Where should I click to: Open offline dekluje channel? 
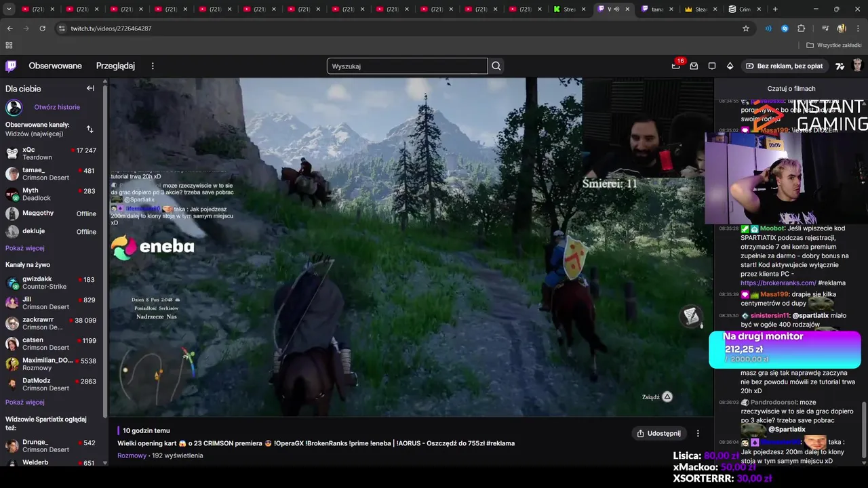pos(51,231)
